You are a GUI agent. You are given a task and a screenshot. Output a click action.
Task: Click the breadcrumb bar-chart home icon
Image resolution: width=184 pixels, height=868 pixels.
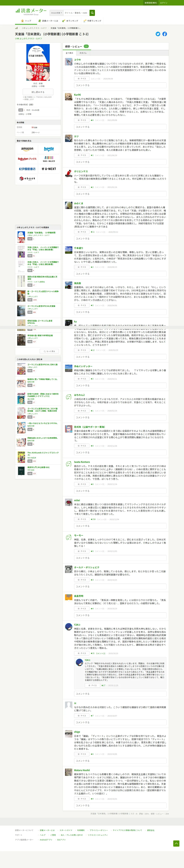click(x=16, y=28)
